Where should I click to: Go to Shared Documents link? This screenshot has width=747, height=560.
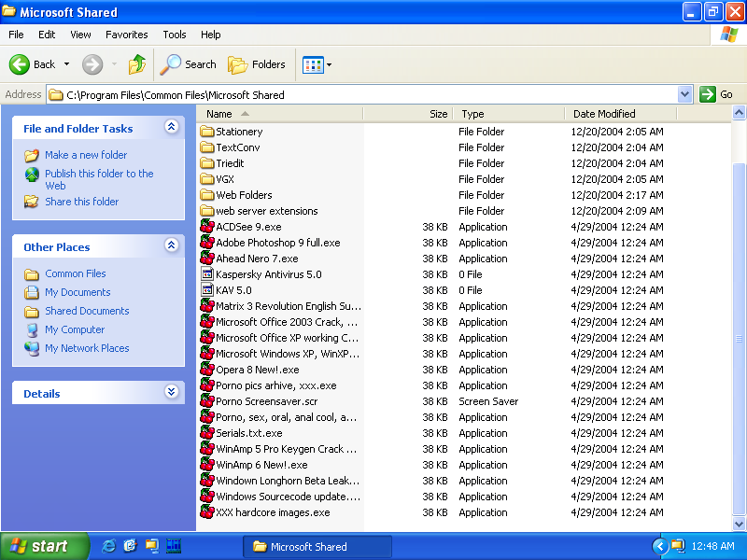pyautogui.click(x=87, y=311)
